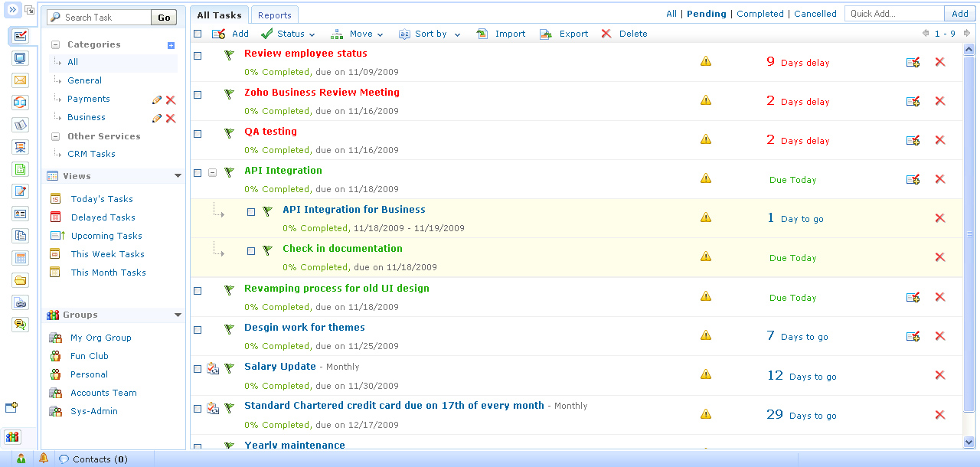Viewport: 980px width, 467px height.
Task: Tick checkbox for Review employee status task
Action: tap(198, 56)
